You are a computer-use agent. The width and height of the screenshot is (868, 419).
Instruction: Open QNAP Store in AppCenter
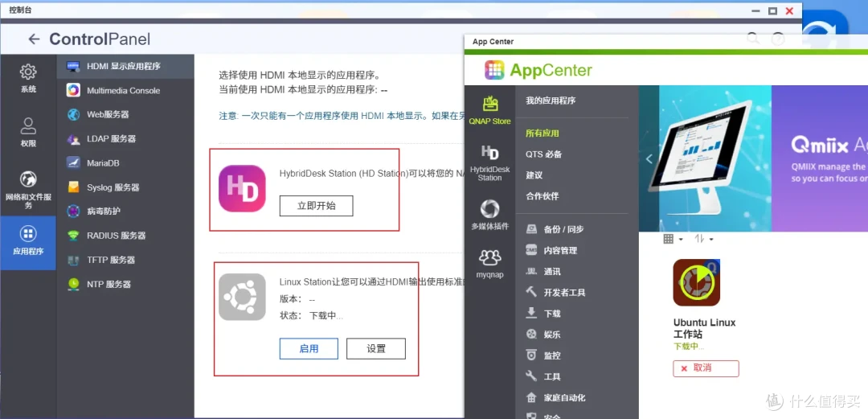490,109
